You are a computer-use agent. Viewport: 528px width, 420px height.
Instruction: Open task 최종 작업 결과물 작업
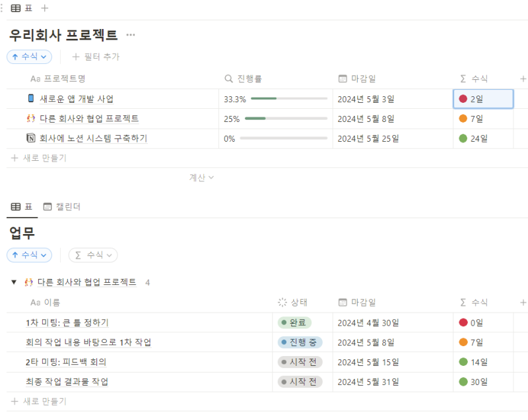[x=67, y=382]
